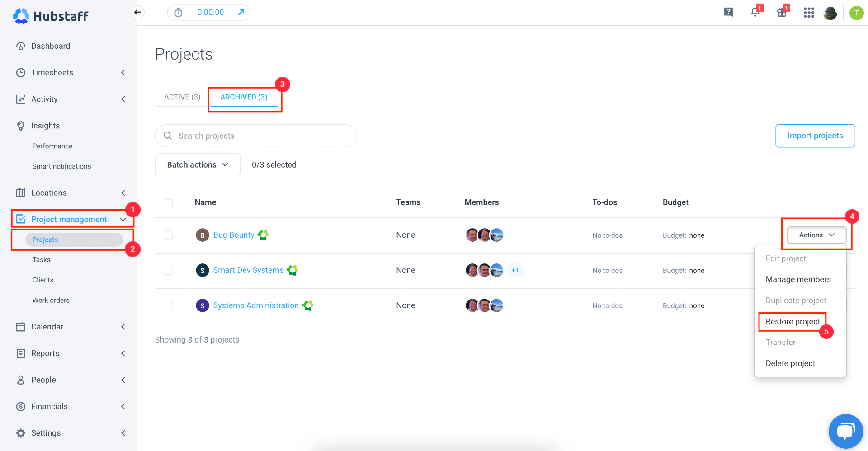
Task: Expand the People menu chevron
Action: pyautogui.click(x=123, y=380)
